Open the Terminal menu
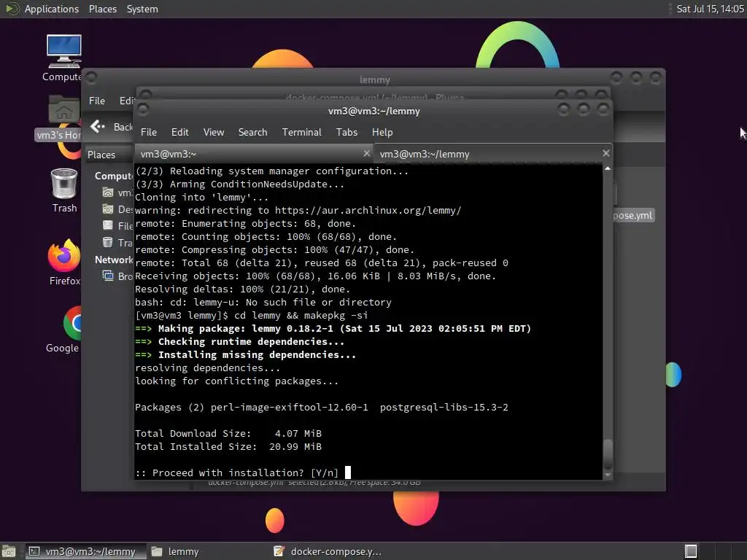 coord(301,133)
